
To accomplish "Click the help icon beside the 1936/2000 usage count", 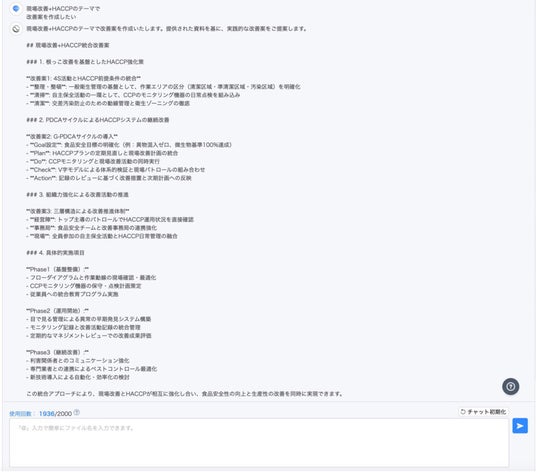I will pyautogui.click(x=77, y=413).
